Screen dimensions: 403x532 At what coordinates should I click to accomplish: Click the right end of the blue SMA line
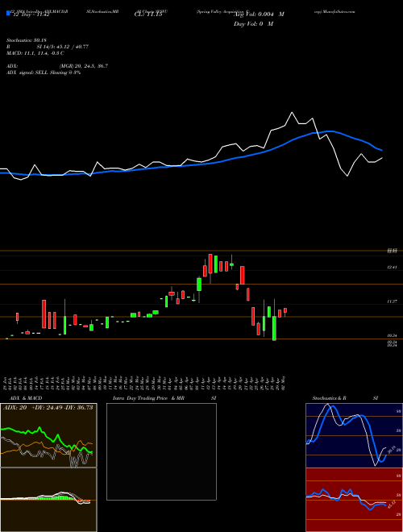(381, 150)
